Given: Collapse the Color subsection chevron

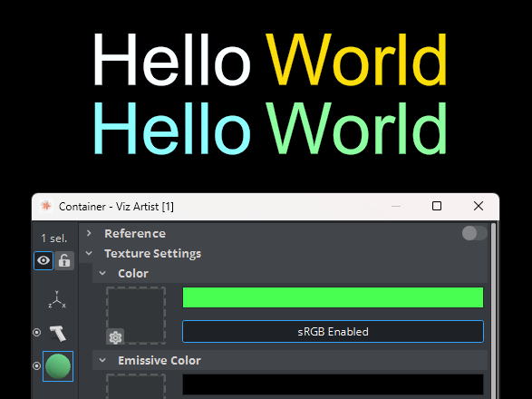Looking at the screenshot, I should coord(102,273).
